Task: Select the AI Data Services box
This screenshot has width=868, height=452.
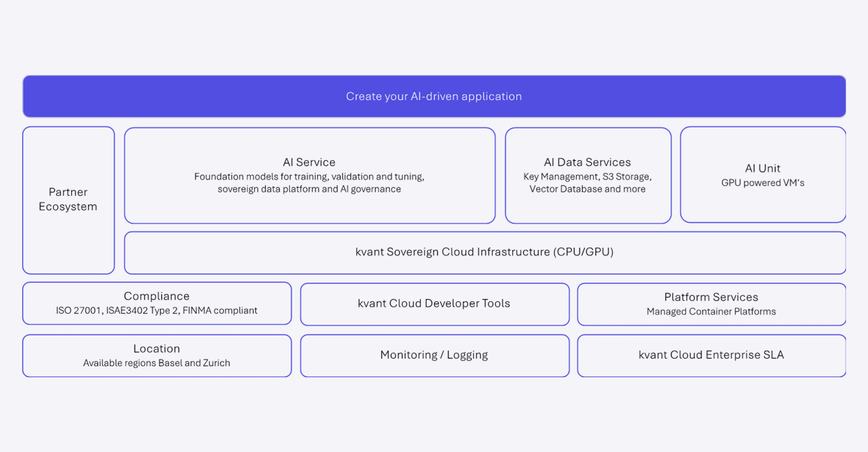Action: coord(588,175)
